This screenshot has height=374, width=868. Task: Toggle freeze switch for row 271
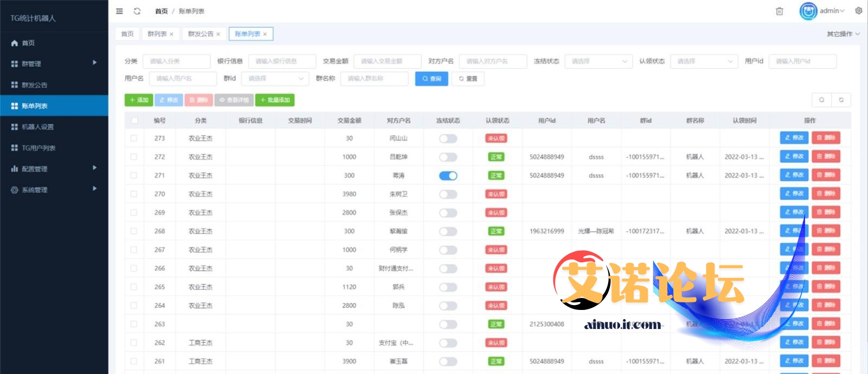tap(448, 175)
